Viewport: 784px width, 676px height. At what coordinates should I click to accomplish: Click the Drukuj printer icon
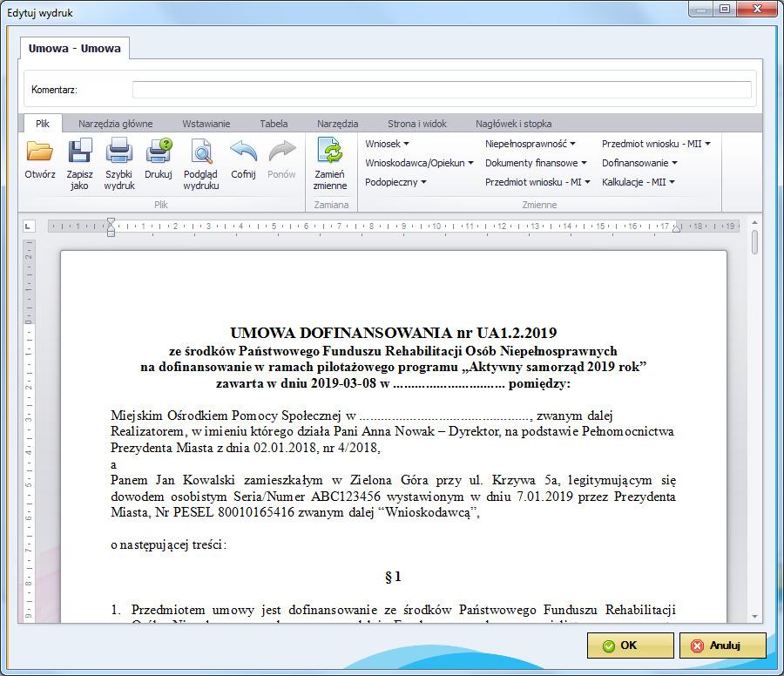coord(159,159)
